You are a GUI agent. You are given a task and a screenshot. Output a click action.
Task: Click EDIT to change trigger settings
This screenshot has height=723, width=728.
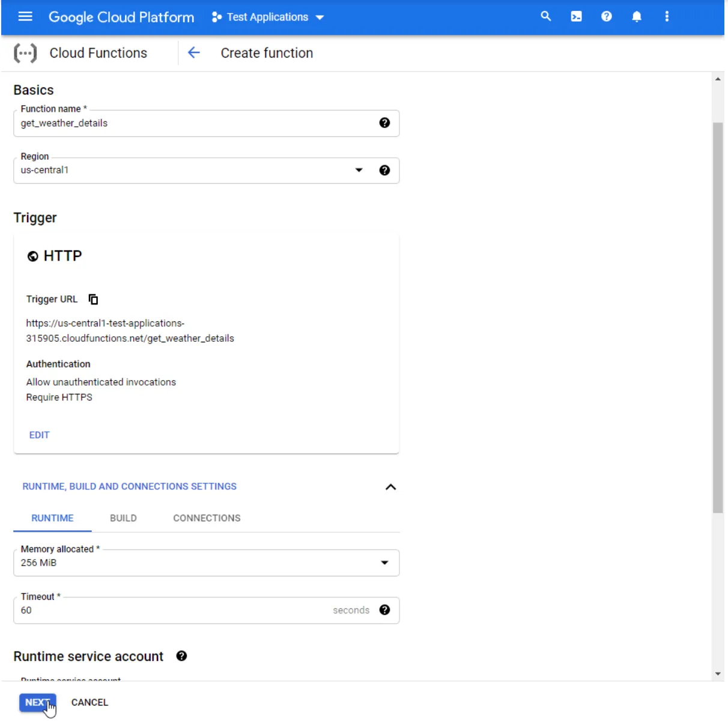[39, 435]
